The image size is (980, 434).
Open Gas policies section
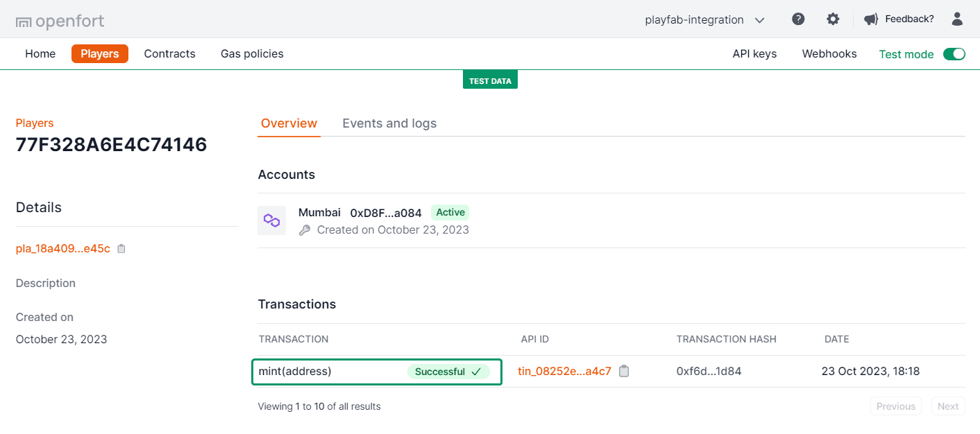252,53
